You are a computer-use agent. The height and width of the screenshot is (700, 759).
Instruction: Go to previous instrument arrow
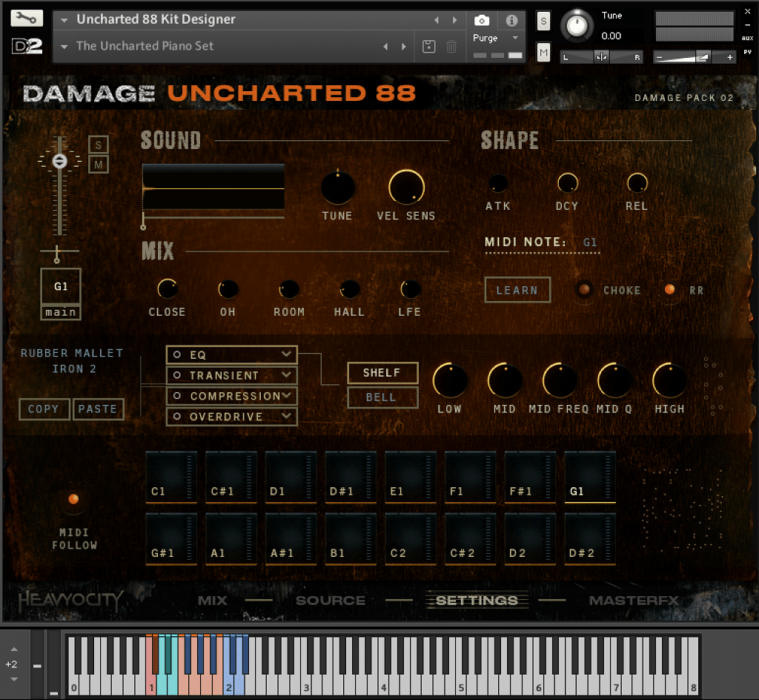[437, 20]
